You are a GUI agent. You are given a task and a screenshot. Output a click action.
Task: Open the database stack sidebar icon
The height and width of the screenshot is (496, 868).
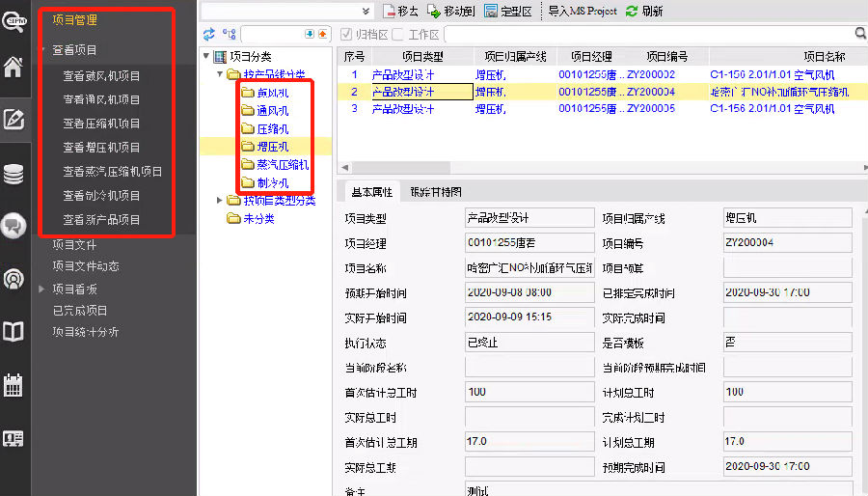tap(14, 175)
